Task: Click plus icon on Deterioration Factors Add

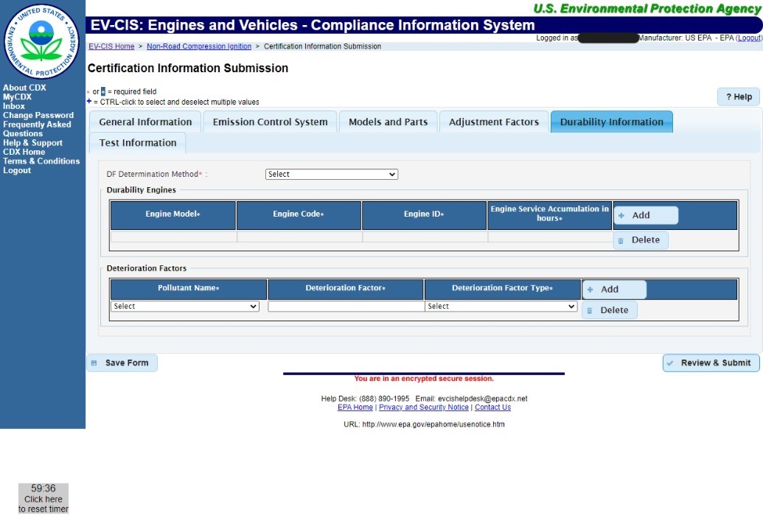Action: pos(590,290)
